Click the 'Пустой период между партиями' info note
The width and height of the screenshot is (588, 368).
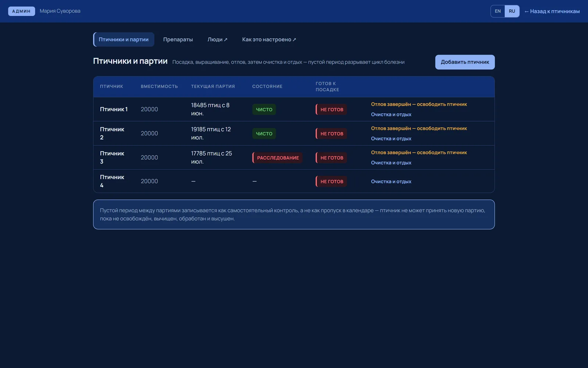pyautogui.click(x=294, y=215)
